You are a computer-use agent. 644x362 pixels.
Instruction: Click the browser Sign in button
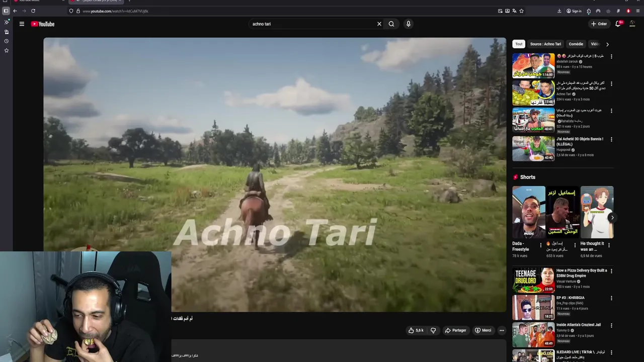pyautogui.click(x=574, y=11)
